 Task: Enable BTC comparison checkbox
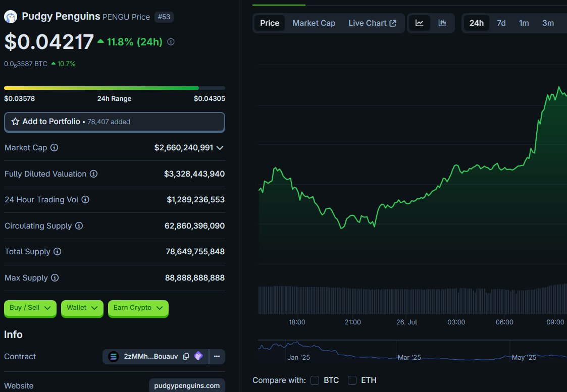[315, 380]
